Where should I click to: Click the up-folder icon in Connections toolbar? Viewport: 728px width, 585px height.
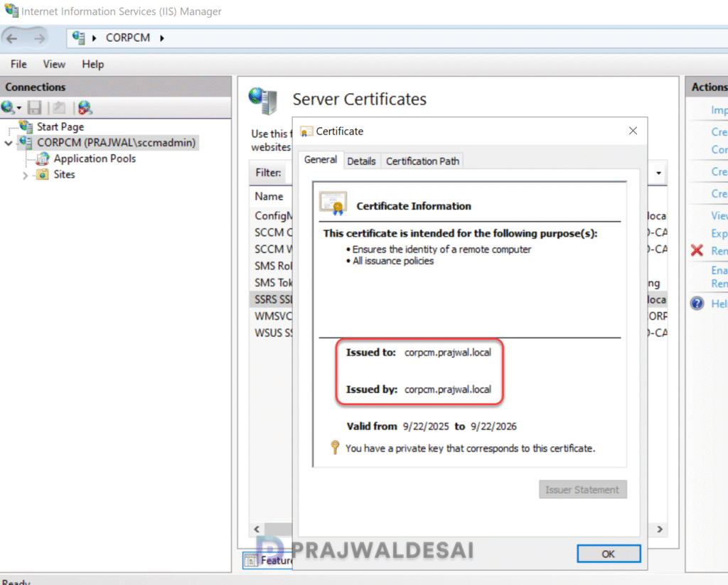(x=59, y=108)
